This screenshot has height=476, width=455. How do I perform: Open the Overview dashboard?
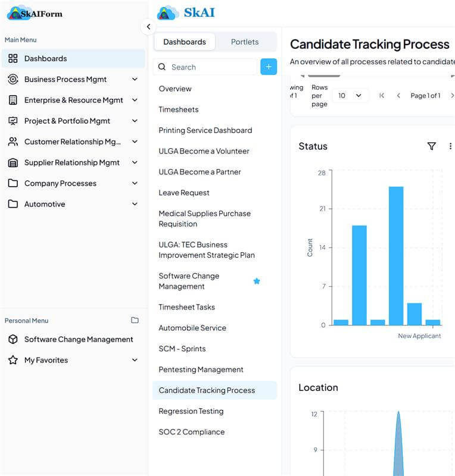[175, 89]
